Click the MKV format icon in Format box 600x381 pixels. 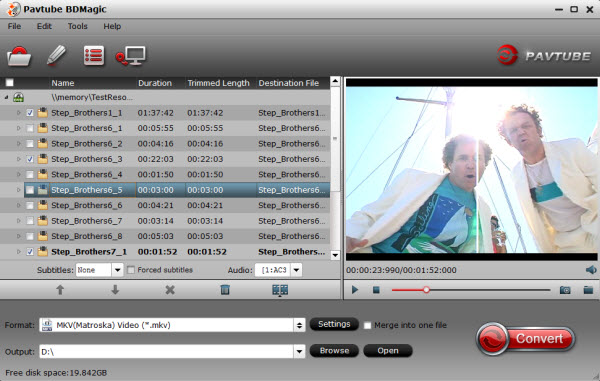point(47,325)
